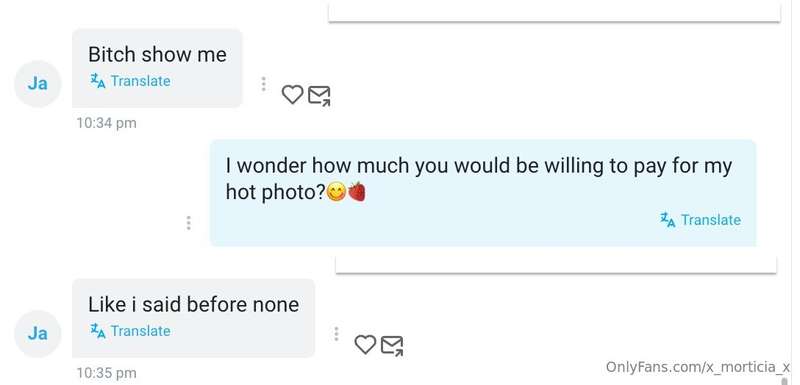800x385 pixels.
Task: Open three-dot menu beside "Bitch show me"
Action: pyautogui.click(x=263, y=84)
